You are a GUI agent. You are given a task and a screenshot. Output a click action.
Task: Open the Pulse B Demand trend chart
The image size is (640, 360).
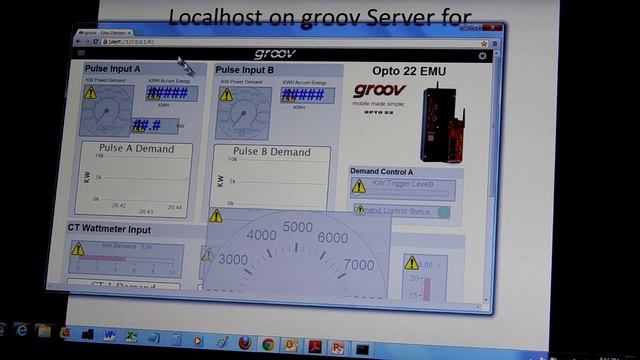click(270, 178)
